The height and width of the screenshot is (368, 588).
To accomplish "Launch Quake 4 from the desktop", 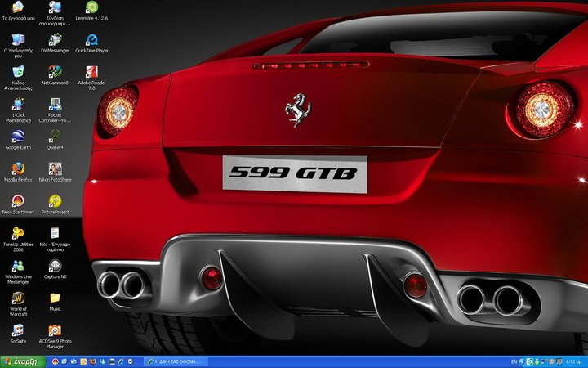I will 55,139.
